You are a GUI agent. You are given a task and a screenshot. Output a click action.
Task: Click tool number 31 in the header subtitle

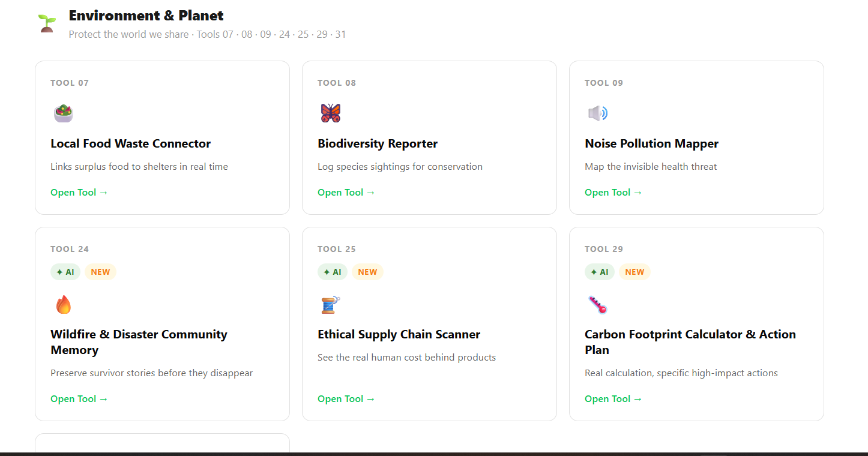[x=340, y=34]
